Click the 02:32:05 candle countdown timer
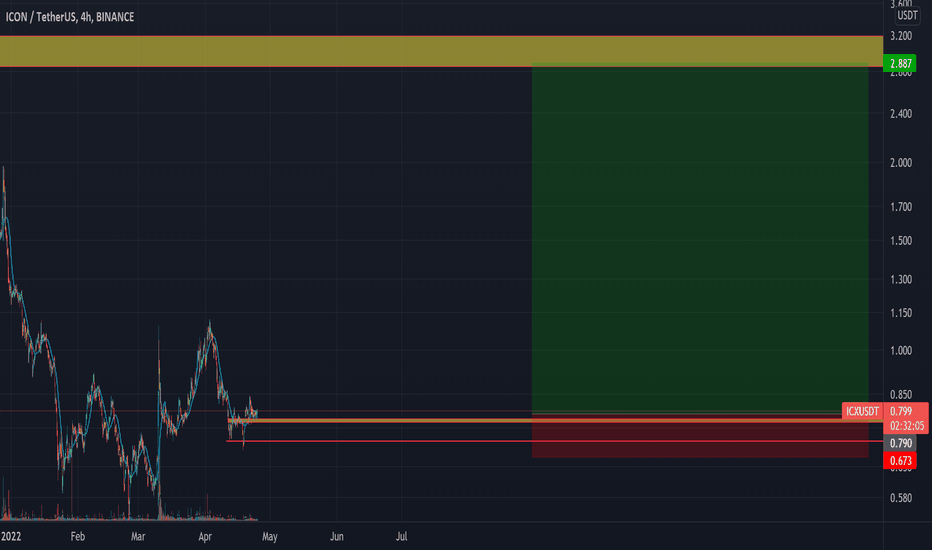The height and width of the screenshot is (550, 932). coord(906,426)
